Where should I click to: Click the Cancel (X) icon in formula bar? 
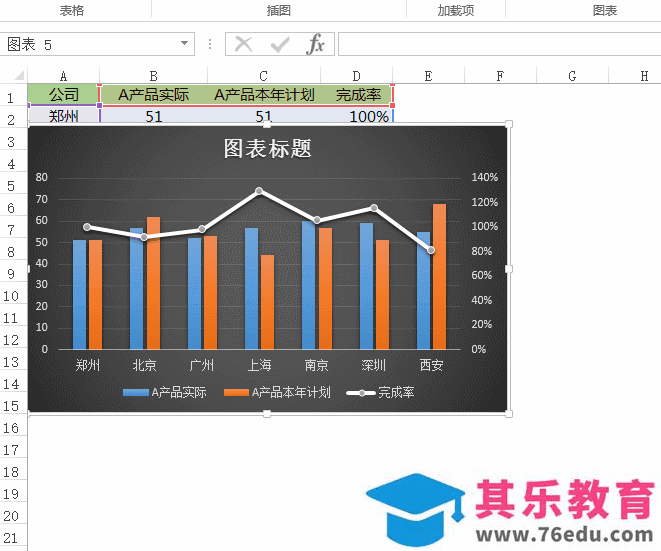point(243,44)
